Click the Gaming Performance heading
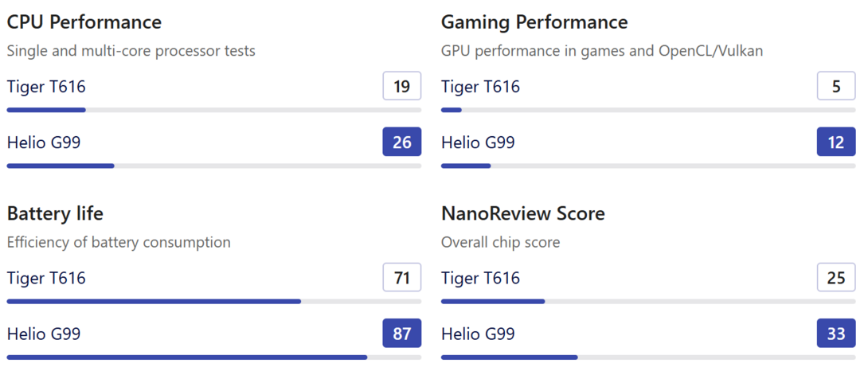The image size is (868, 375). tap(534, 22)
